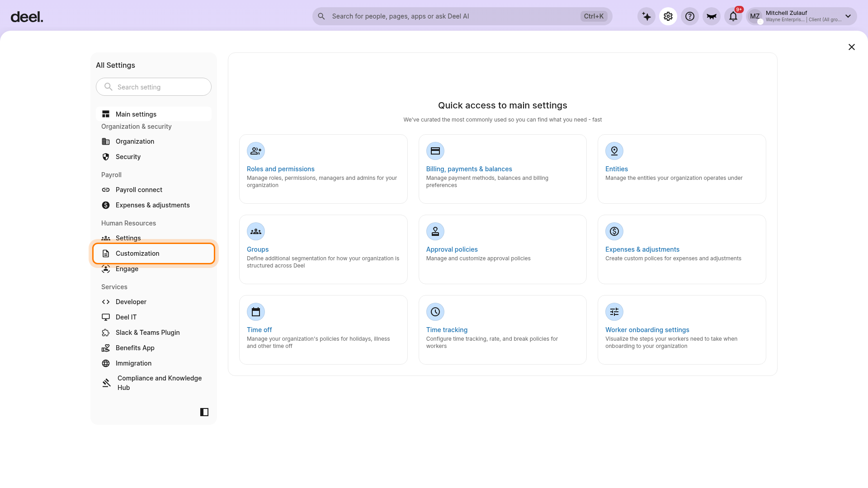
Task: Click the Time off calendar icon
Action: (256, 312)
